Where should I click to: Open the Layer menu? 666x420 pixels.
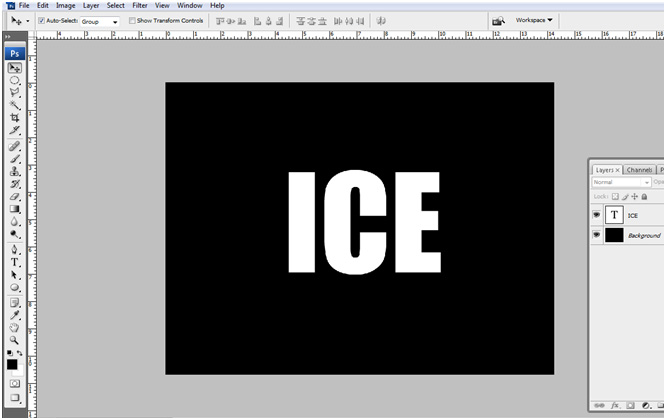tap(91, 6)
